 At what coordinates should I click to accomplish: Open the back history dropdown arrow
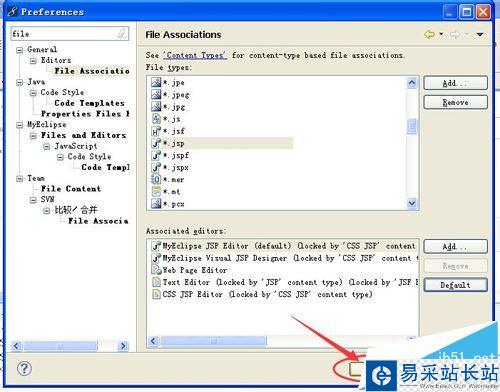tap(441, 34)
